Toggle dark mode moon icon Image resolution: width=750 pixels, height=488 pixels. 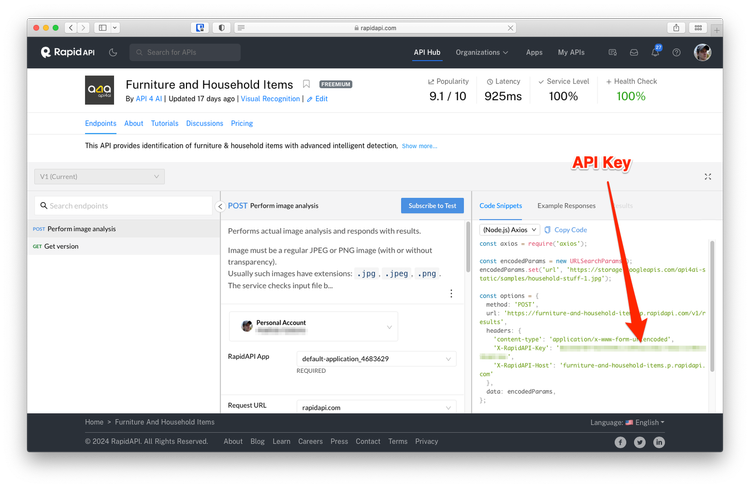coord(113,52)
